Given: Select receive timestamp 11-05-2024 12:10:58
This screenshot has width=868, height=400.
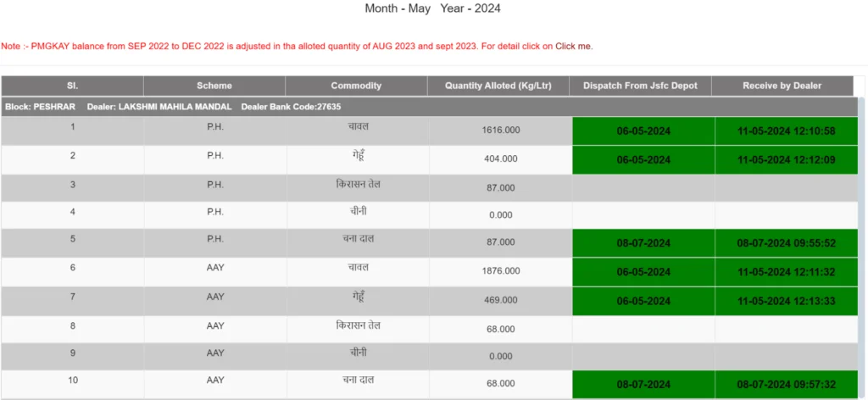Looking at the screenshot, I should 786,131.
